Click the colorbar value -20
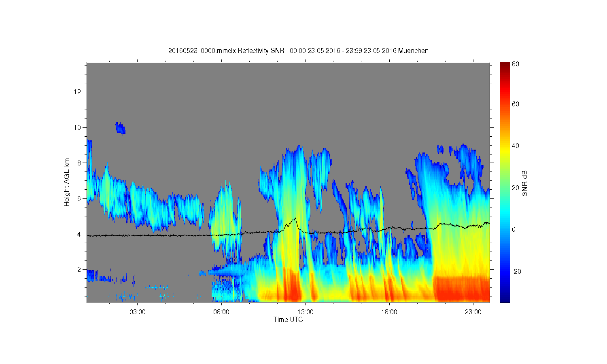The height and width of the screenshot is (364, 607). pos(516,271)
